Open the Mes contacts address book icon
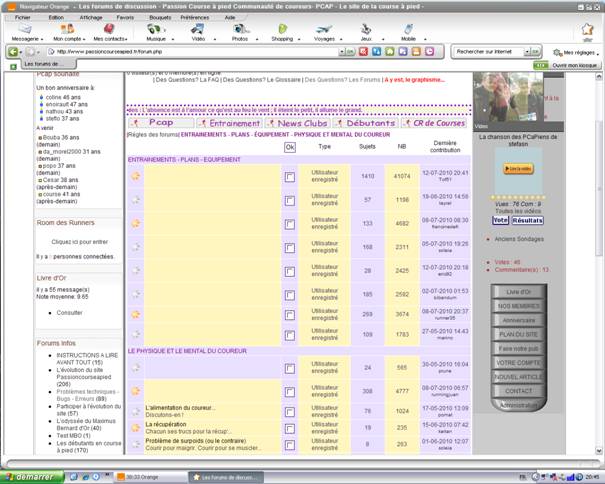 [x=109, y=29]
